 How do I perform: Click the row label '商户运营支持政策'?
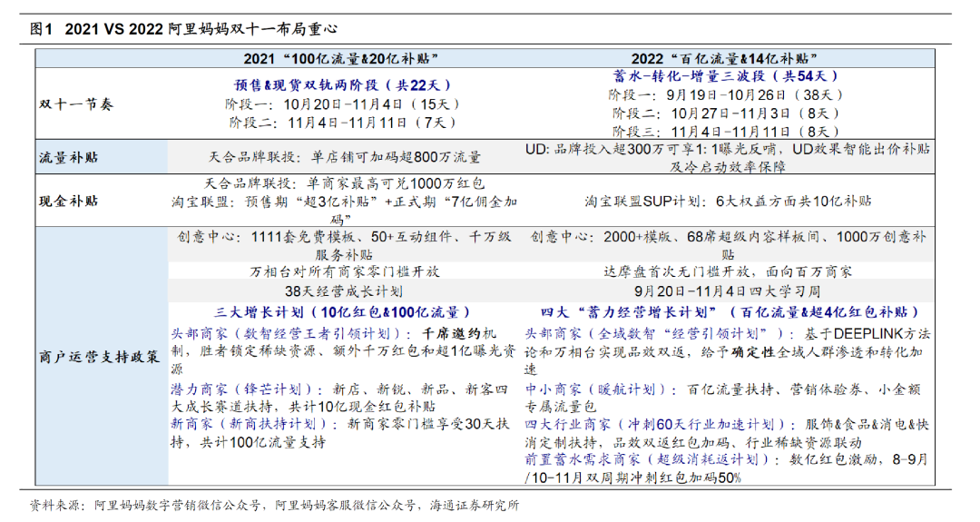coord(99,357)
